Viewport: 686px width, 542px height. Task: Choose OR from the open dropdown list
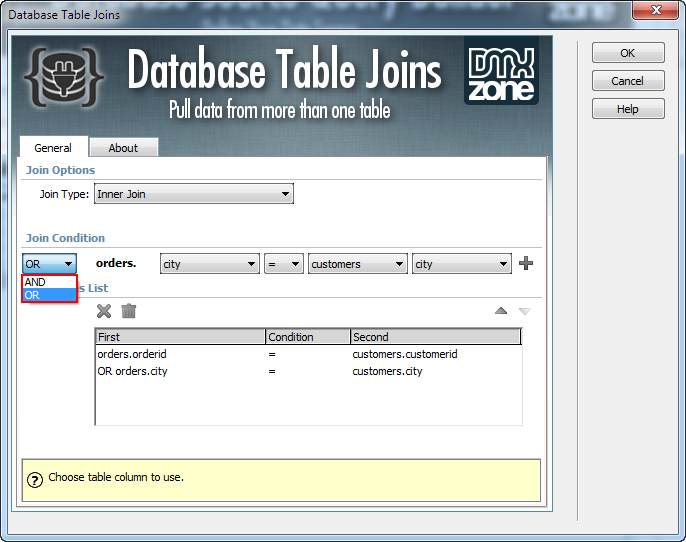49,295
